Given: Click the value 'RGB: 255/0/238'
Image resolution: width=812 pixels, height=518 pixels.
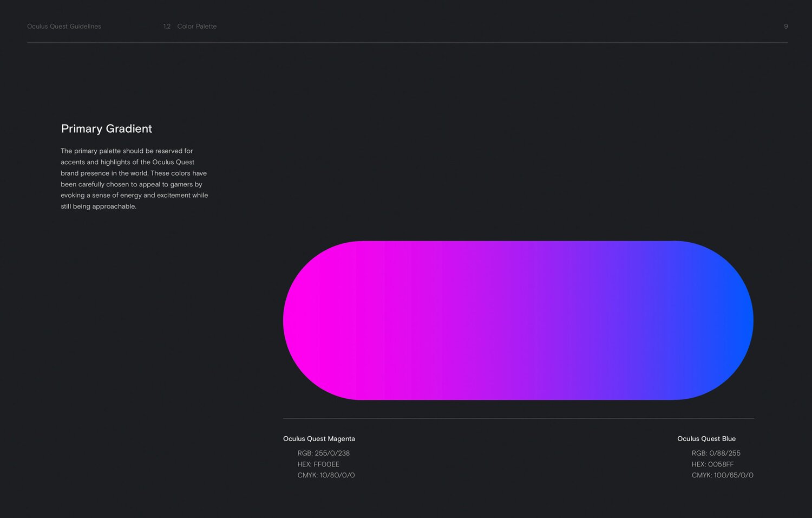Looking at the screenshot, I should tap(324, 453).
